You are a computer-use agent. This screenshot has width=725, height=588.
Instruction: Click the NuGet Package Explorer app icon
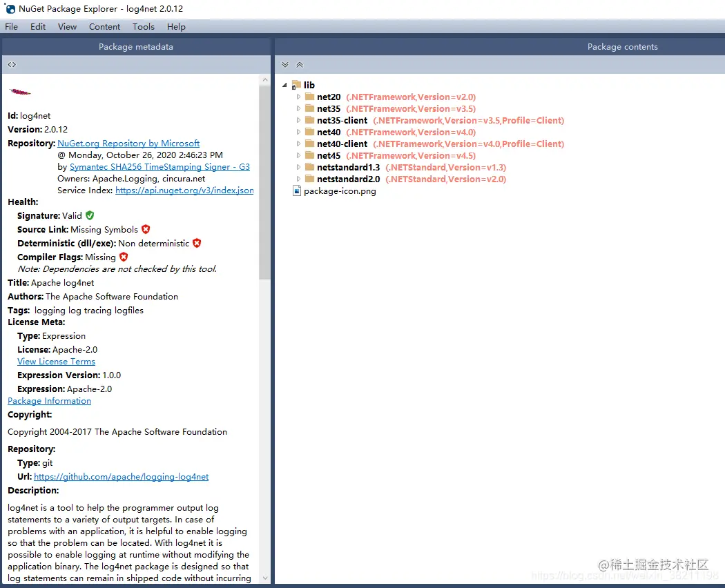tap(10, 8)
